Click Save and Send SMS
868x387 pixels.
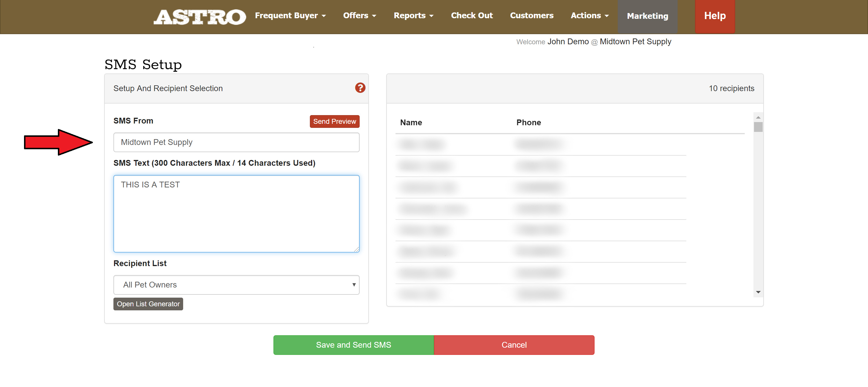[353, 345]
